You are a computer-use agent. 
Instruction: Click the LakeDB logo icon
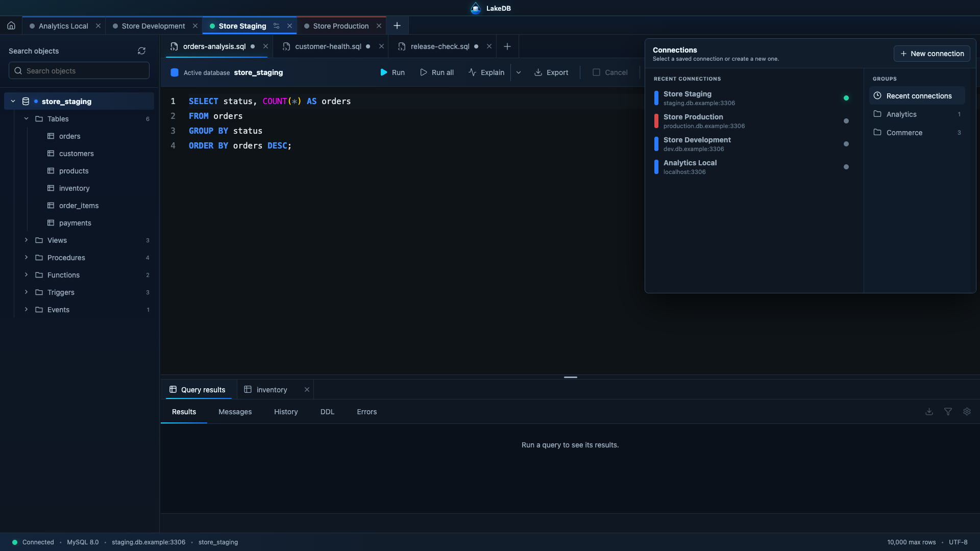coord(476,8)
